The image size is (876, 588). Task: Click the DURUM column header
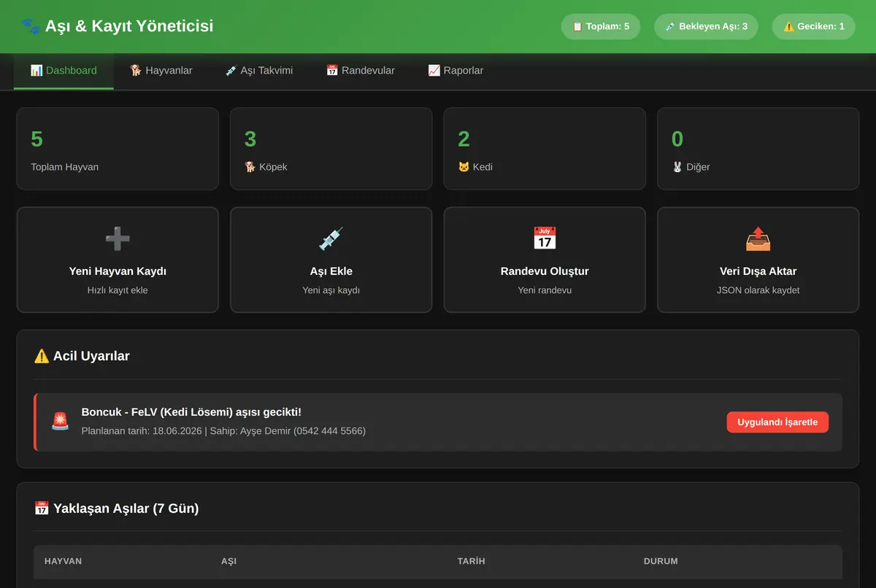661,562
